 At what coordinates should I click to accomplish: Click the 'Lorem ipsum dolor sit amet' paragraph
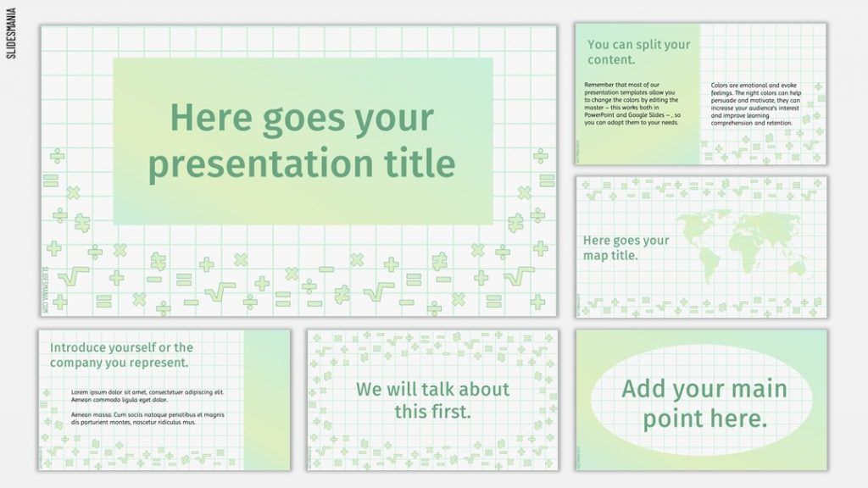[147, 396]
